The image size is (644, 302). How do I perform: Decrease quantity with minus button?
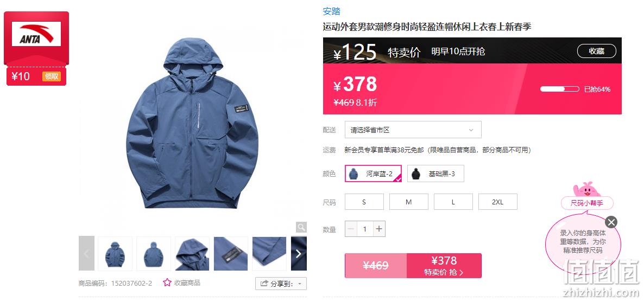click(351, 229)
